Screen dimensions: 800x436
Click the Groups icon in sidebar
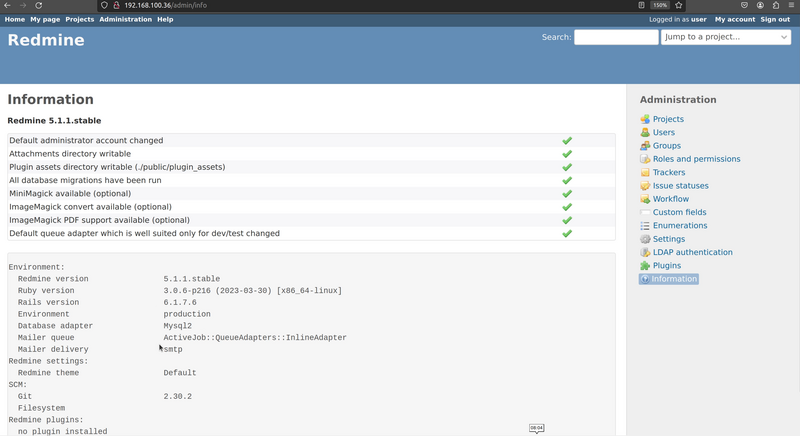(x=645, y=146)
